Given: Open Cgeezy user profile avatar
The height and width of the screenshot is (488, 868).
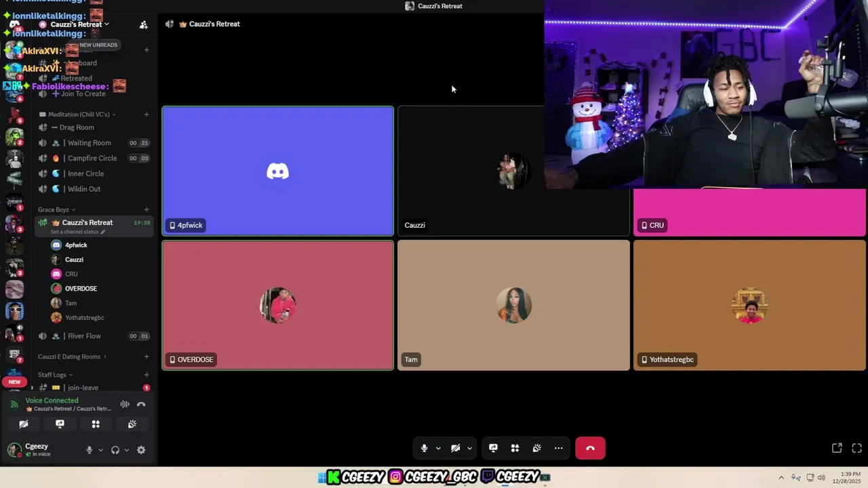Looking at the screenshot, I should (x=14, y=449).
